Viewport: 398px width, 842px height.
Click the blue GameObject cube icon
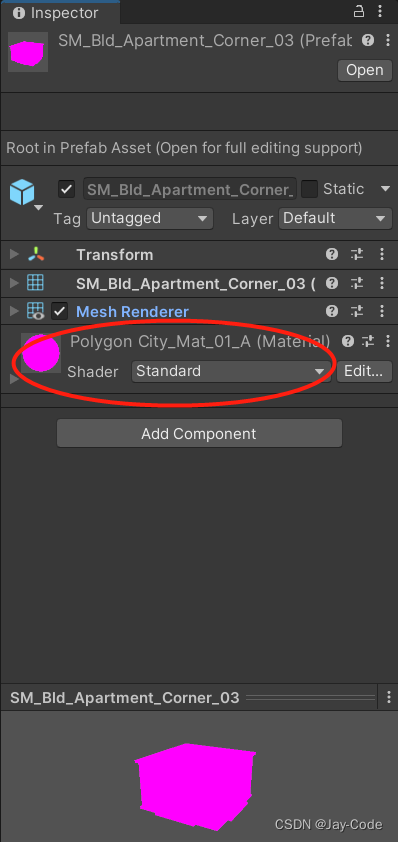click(x=22, y=192)
